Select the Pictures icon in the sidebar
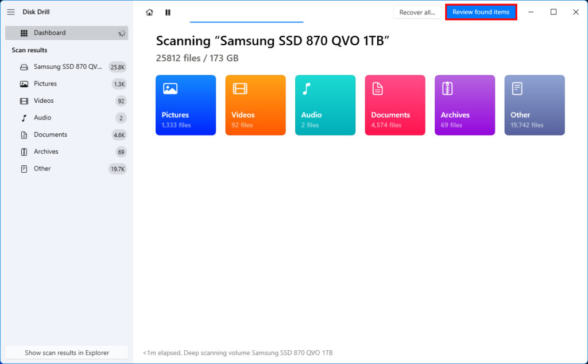 coord(24,83)
